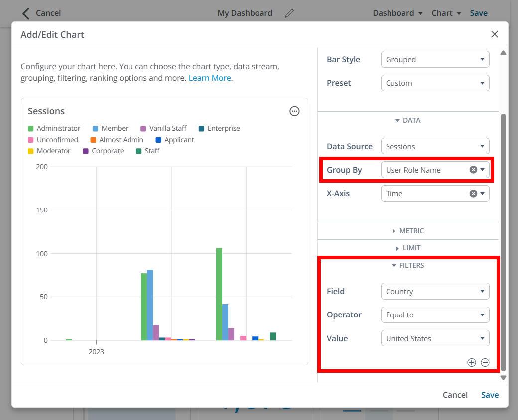The width and height of the screenshot is (518, 420).
Task: Open the filter Operator dropdown
Action: 435,315
